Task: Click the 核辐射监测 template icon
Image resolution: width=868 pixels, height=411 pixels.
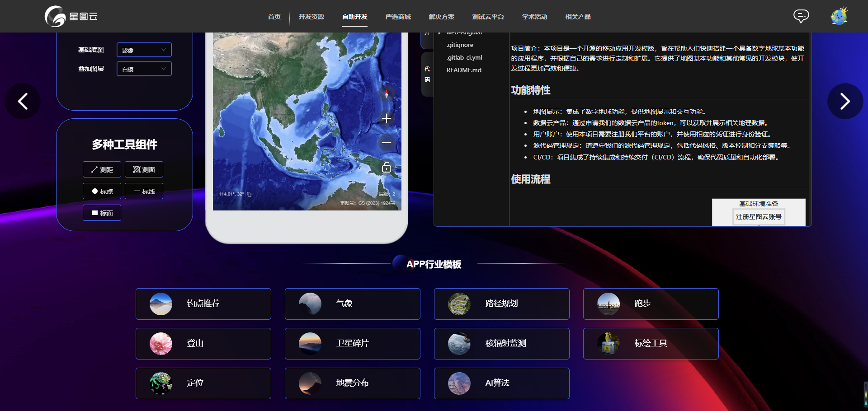Action: (x=459, y=344)
